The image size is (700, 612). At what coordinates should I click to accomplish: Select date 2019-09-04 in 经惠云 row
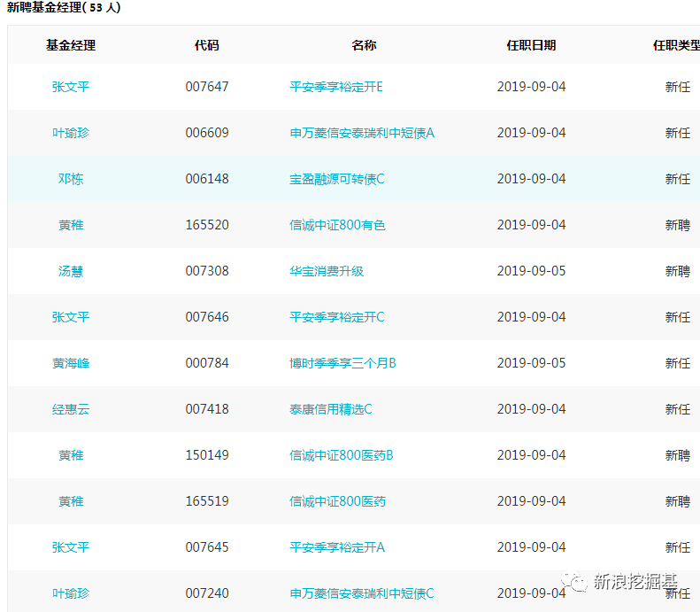[x=531, y=409]
